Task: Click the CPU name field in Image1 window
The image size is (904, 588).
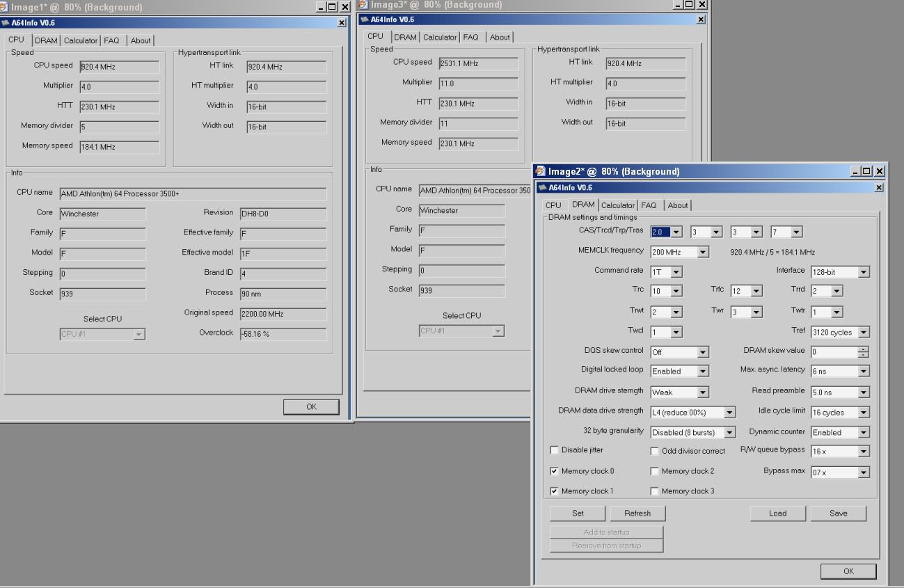Action: [x=193, y=194]
